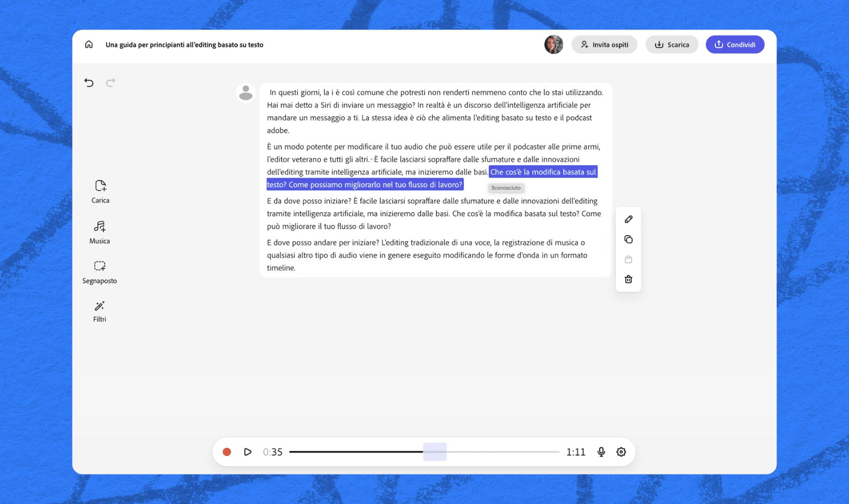Click the pencil edit icon
Image resolution: width=849 pixels, height=504 pixels.
click(628, 219)
